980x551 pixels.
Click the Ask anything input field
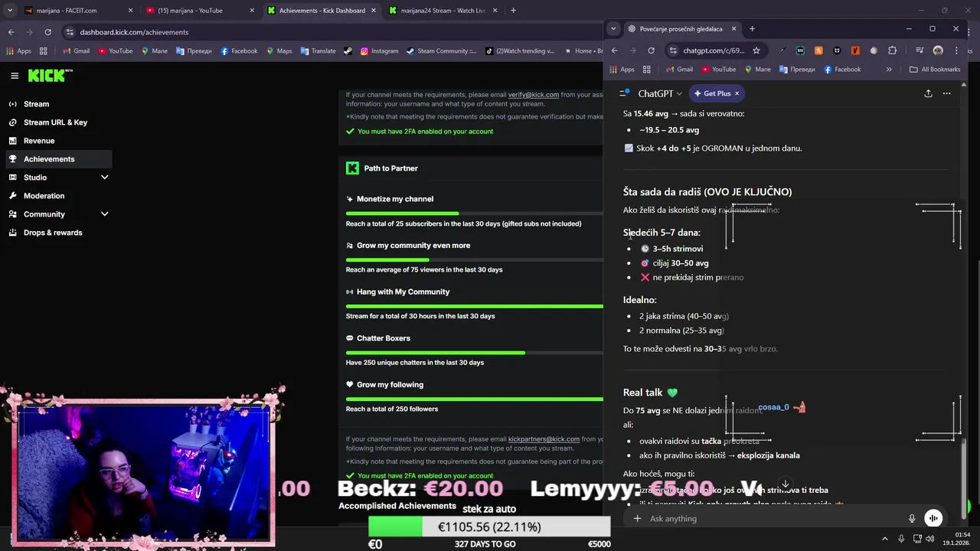pos(775,519)
